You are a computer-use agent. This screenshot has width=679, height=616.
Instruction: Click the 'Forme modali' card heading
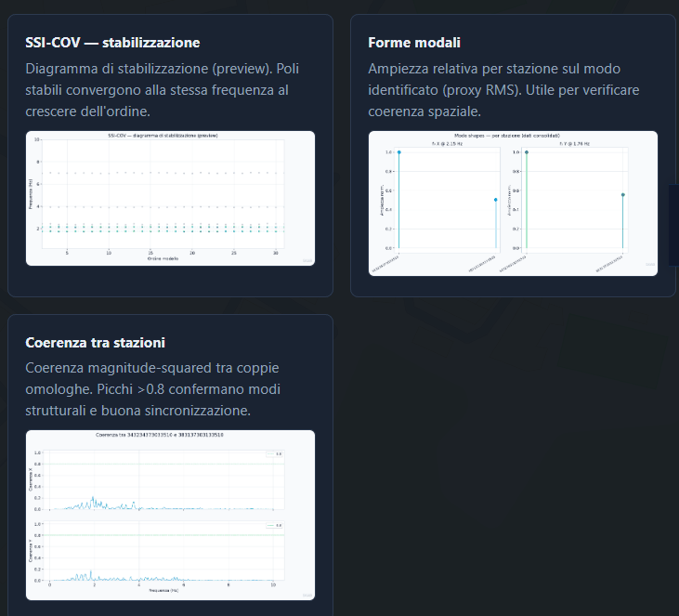414,43
